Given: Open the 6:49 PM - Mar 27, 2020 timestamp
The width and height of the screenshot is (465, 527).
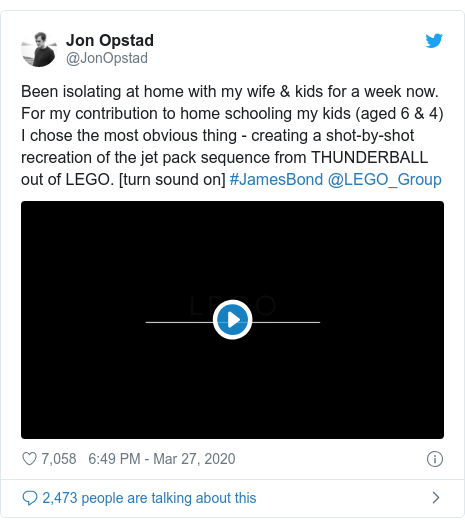Looking at the screenshot, I should pyautogui.click(x=162, y=459).
